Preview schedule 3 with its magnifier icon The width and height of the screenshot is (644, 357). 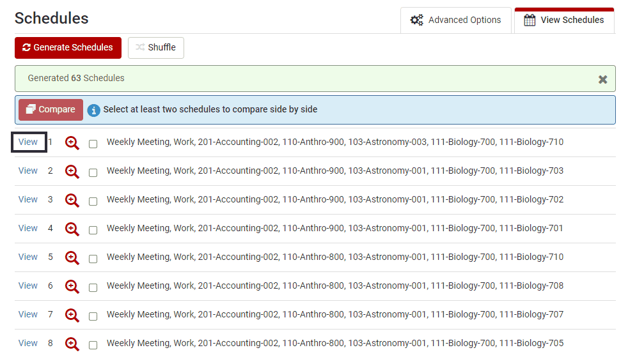72,201
